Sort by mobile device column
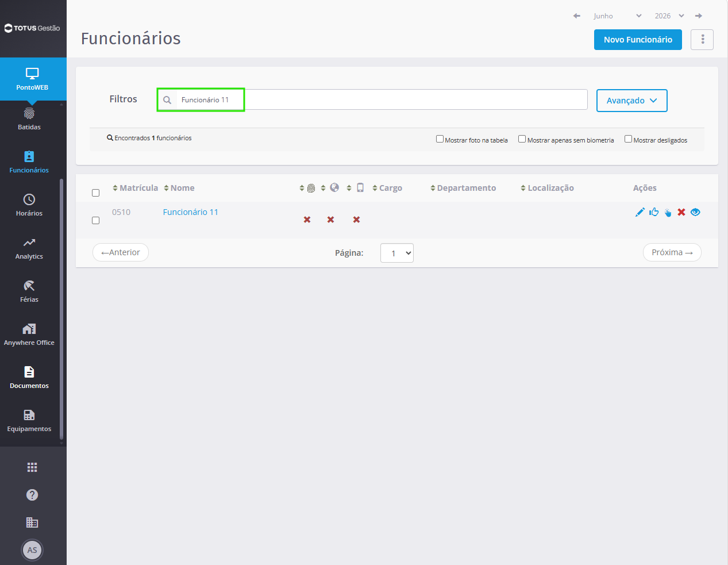Viewport: 728px width, 565px height. (356, 188)
